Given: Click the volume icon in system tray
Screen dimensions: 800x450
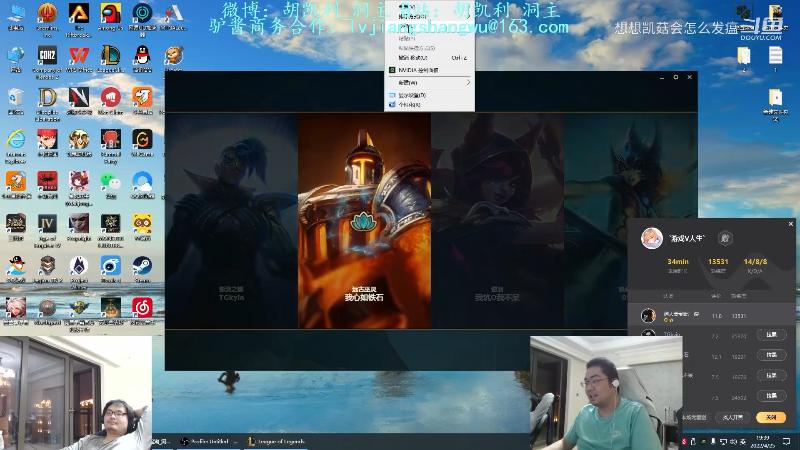Looking at the screenshot, I should tap(733, 441).
